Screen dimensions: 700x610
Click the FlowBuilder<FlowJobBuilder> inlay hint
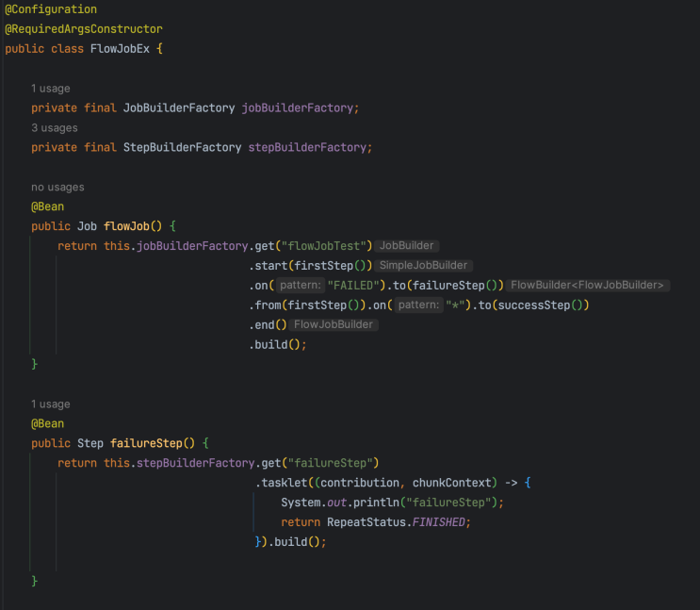[587, 285]
